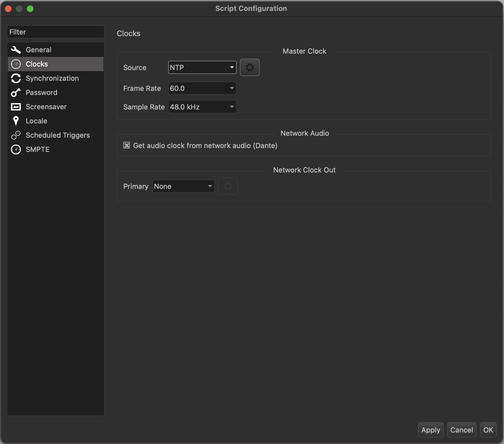Toggle Get audio clock from Dante checkbox
Viewport: 504px width, 444px height.
127,145
